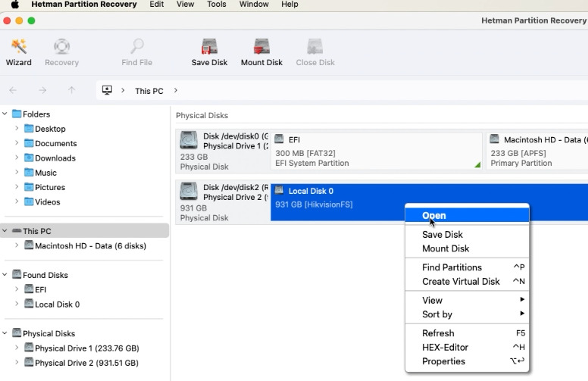
Task: Click This PC in the breadcrumb path
Action: click(x=149, y=91)
